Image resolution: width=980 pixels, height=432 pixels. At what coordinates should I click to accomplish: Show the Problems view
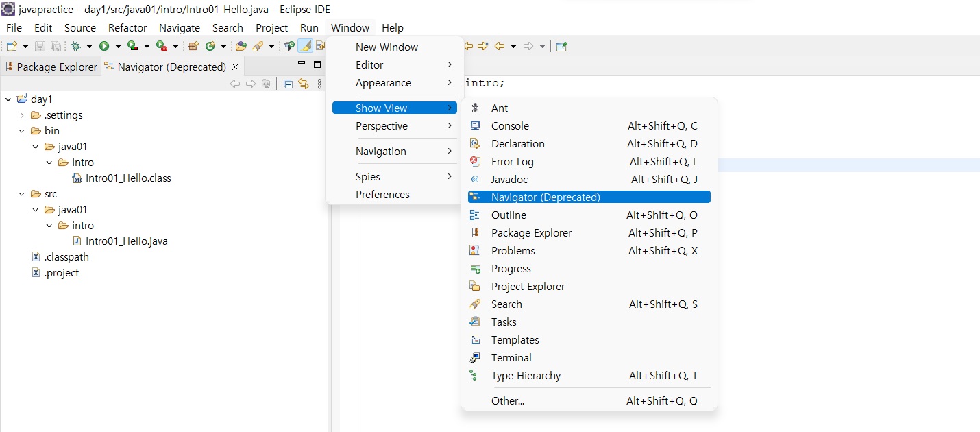589,251
